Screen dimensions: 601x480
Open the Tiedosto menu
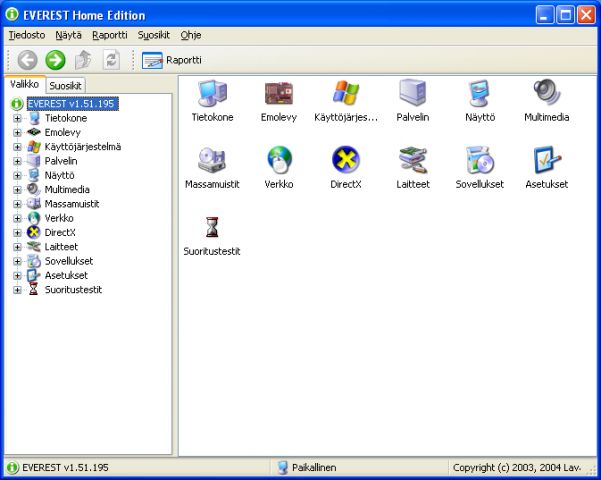(27, 35)
